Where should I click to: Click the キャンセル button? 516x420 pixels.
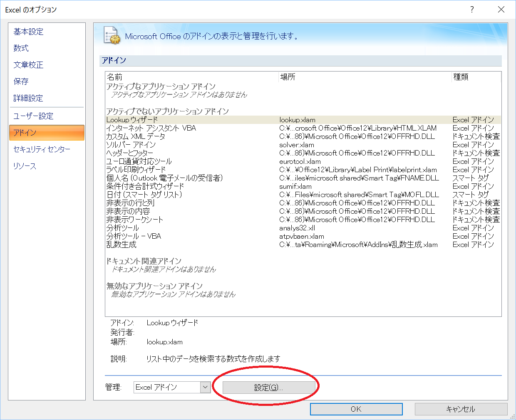click(x=461, y=409)
